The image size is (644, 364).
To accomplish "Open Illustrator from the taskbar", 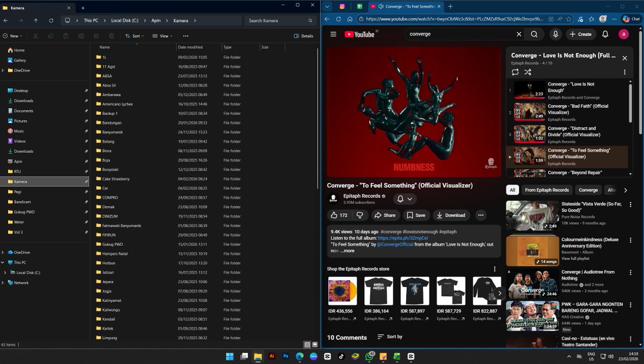I will pos(272,356).
